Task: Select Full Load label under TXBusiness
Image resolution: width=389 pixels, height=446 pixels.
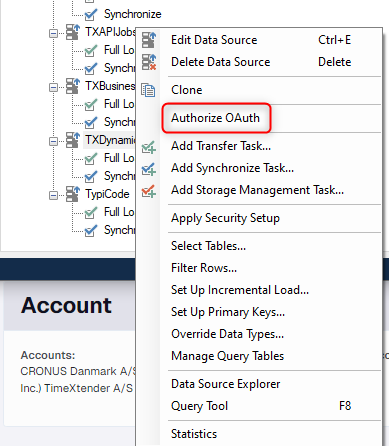Action: point(119,104)
